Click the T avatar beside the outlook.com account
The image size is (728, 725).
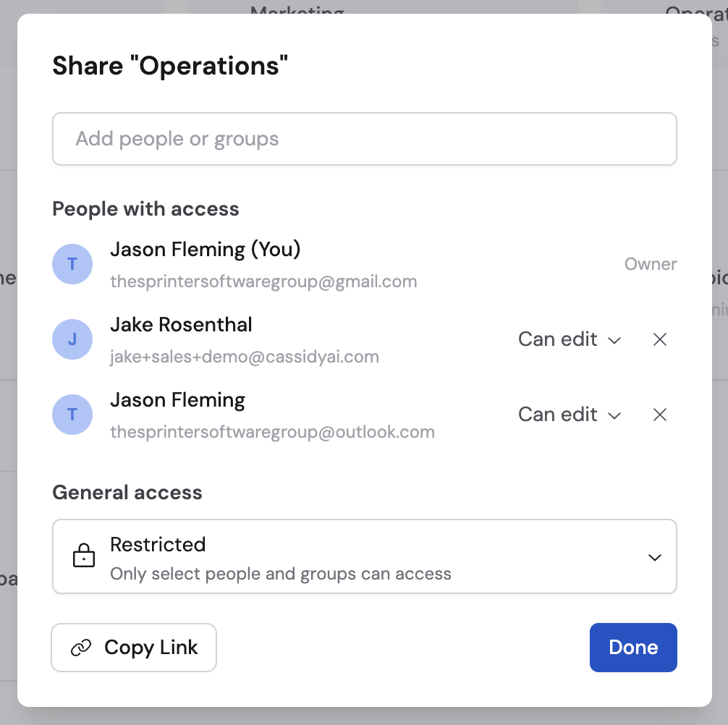(x=72, y=415)
